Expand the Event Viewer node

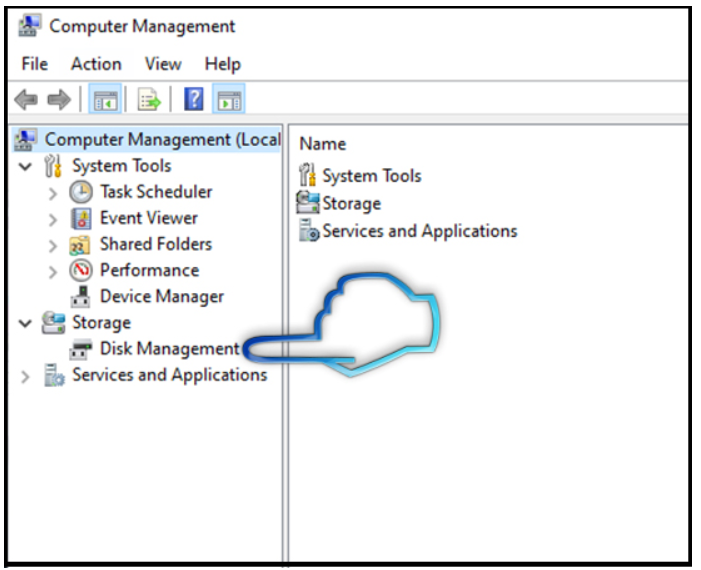[53, 220]
